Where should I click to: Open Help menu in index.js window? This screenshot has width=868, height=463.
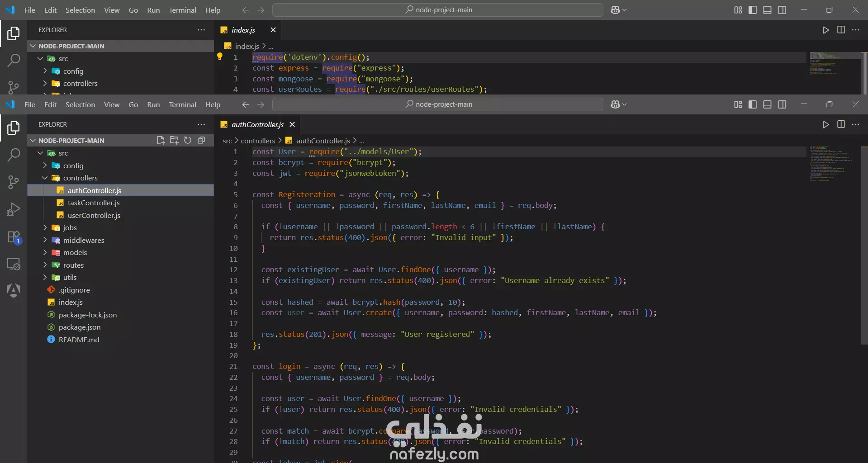tap(213, 10)
